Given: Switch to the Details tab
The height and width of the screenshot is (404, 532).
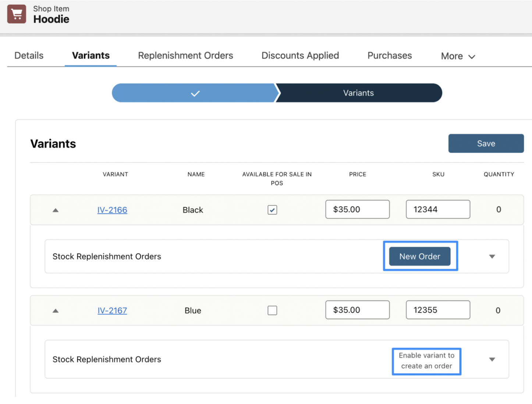Looking at the screenshot, I should click(x=28, y=55).
